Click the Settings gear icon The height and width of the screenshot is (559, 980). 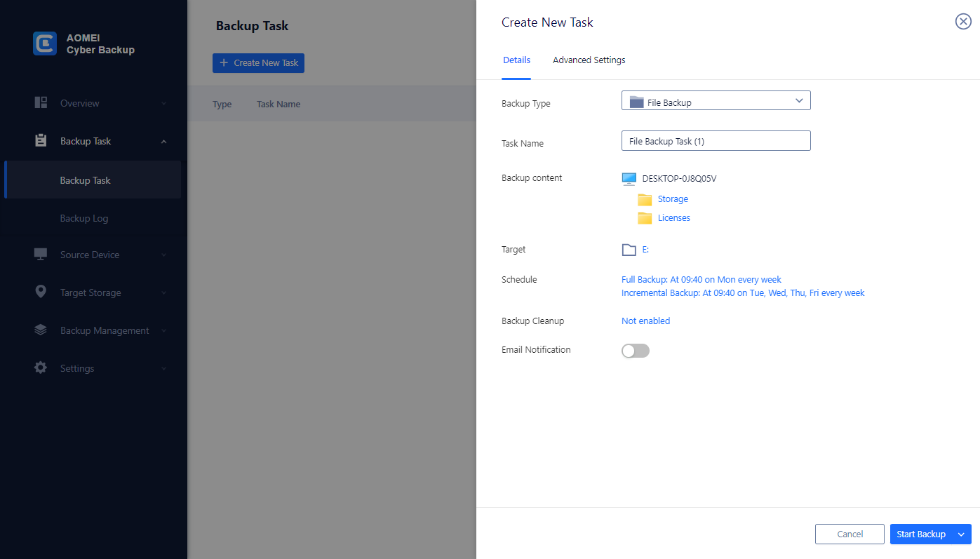click(x=41, y=368)
